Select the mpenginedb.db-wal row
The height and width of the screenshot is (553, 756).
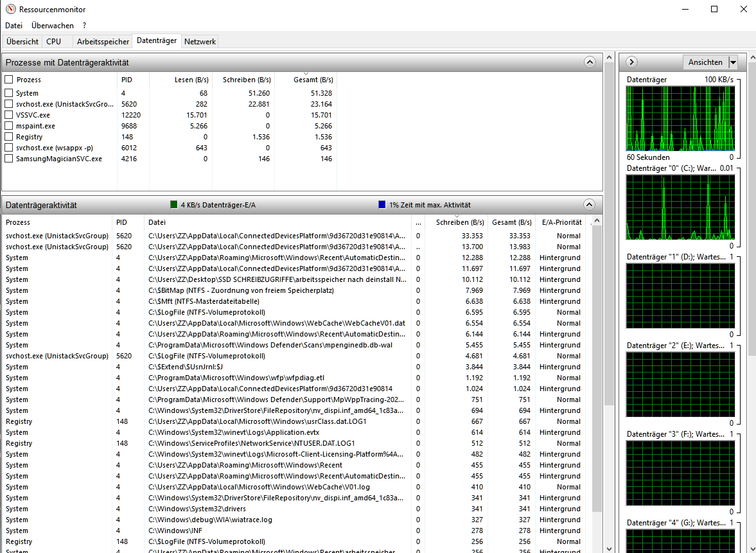(x=296, y=345)
